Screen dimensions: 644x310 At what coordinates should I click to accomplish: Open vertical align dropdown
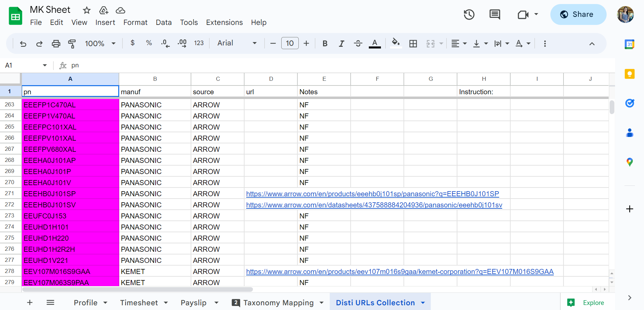click(481, 43)
